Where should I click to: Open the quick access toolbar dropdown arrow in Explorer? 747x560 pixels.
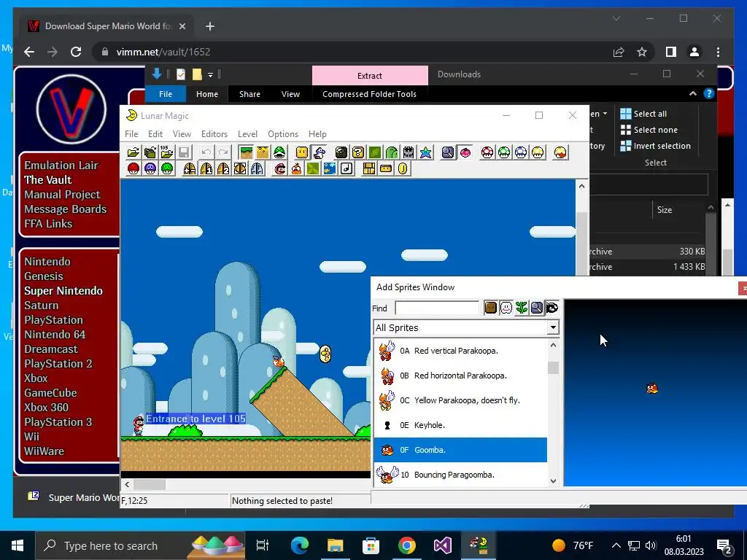pos(210,75)
